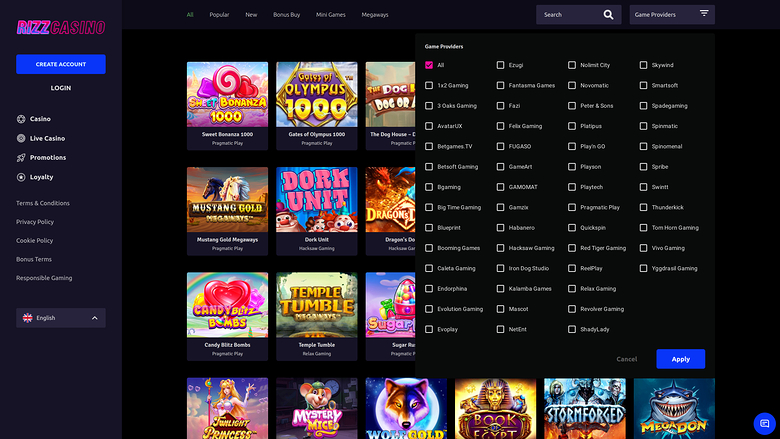This screenshot has width=780, height=439.
Task: Check the Yggdrasil Gaming checkbox
Action: 643,268
